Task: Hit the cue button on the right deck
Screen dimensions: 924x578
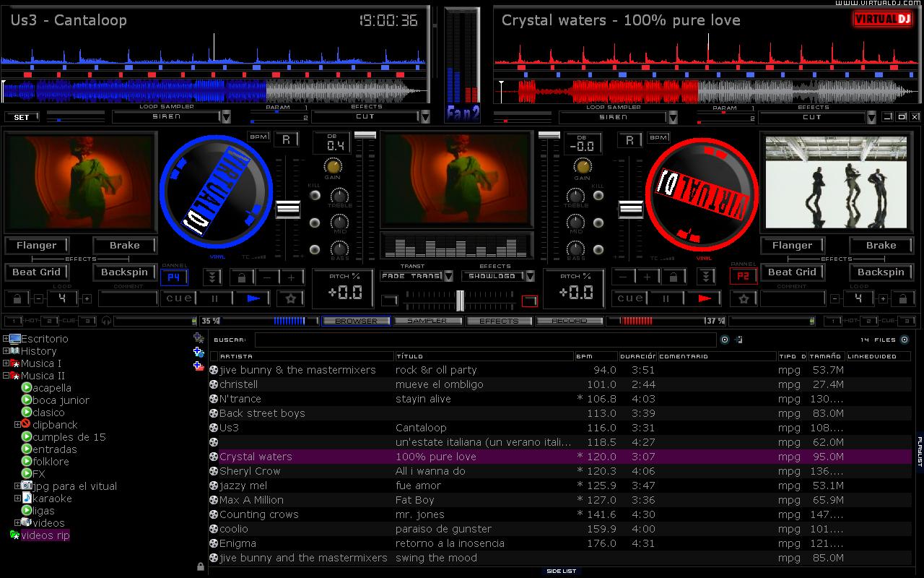Action: [x=630, y=298]
